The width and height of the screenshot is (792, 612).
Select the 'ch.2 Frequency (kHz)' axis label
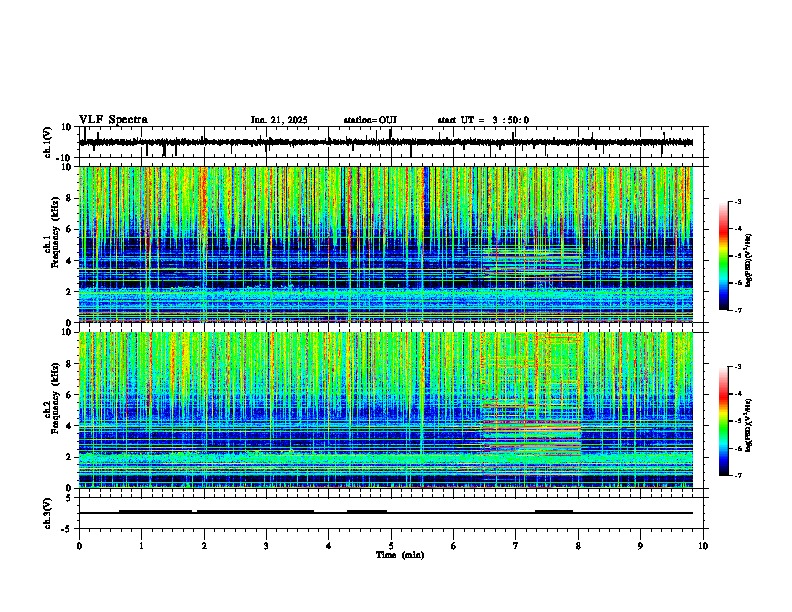tap(52, 398)
